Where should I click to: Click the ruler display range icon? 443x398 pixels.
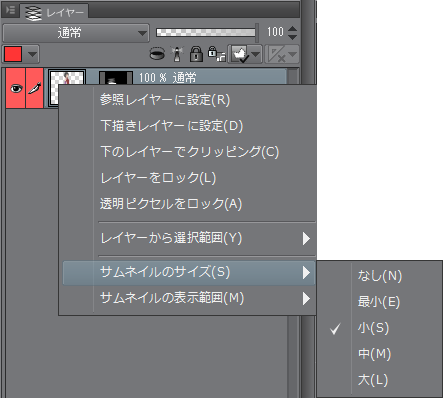(x=276, y=54)
